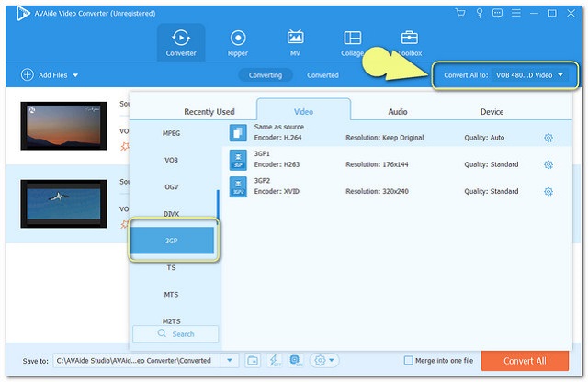Select the MPEG format
Image resolution: width=588 pixels, height=382 pixels.
click(x=171, y=133)
